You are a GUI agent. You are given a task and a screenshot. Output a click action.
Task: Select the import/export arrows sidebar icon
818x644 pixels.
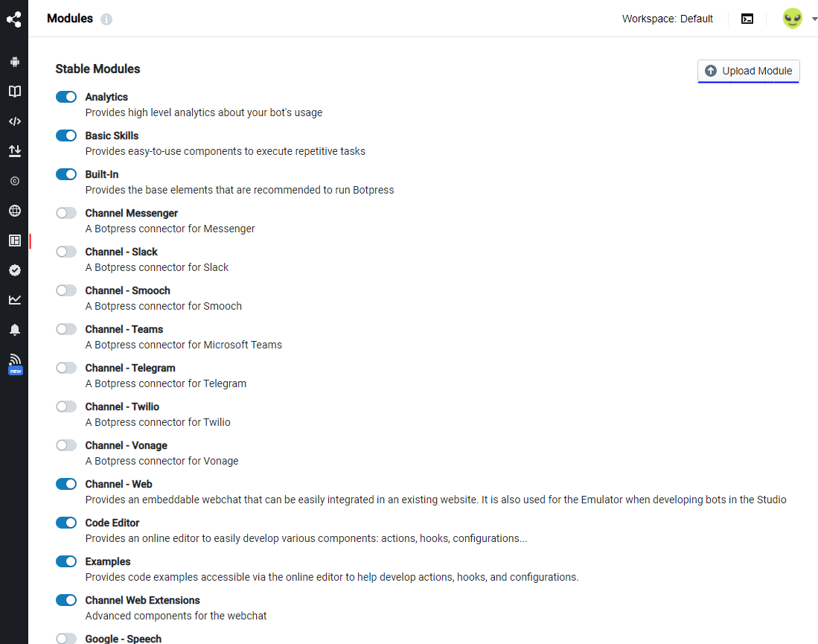[14, 151]
